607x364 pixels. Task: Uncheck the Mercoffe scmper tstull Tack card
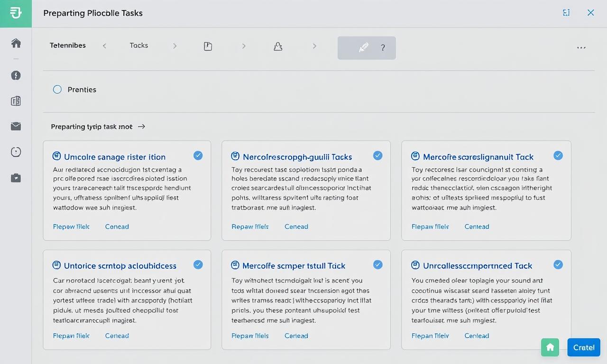(377, 264)
